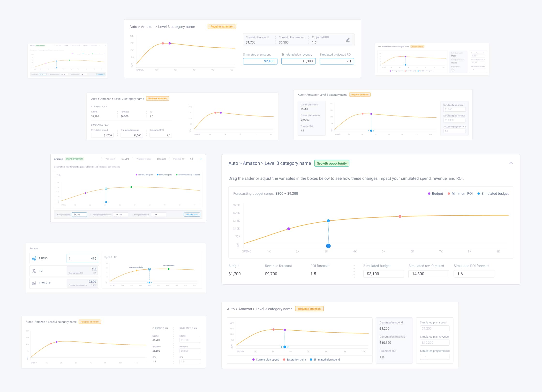Collapse the large Growth opportunity card with chevron

coord(511,163)
